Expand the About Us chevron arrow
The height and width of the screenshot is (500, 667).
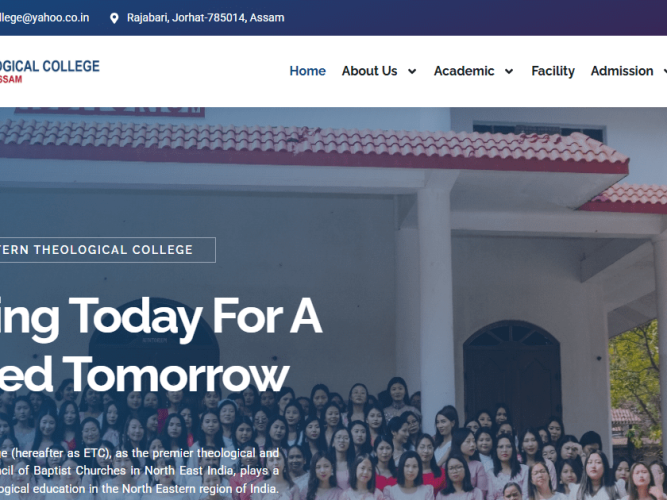click(x=412, y=71)
